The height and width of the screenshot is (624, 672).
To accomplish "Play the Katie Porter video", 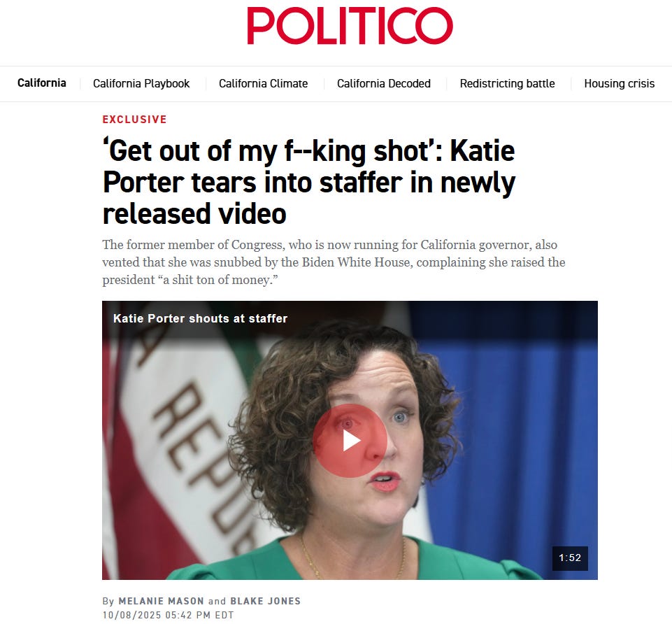I will tap(350, 441).
